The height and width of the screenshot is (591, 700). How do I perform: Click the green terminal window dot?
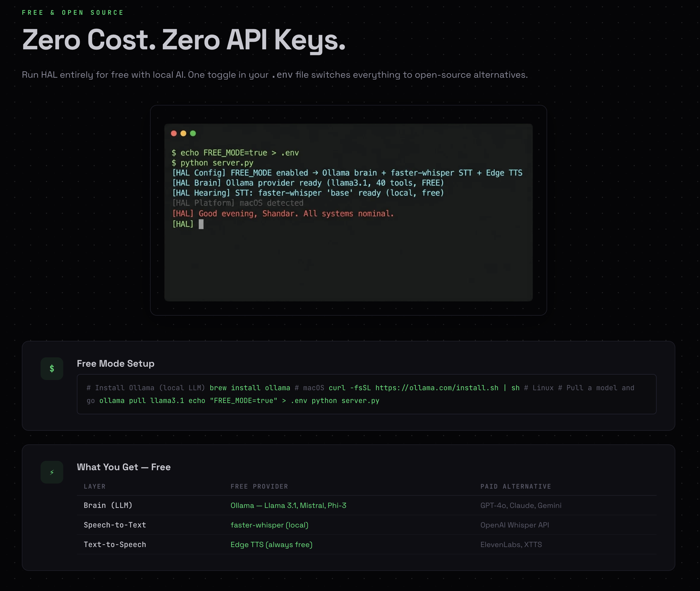point(193,133)
